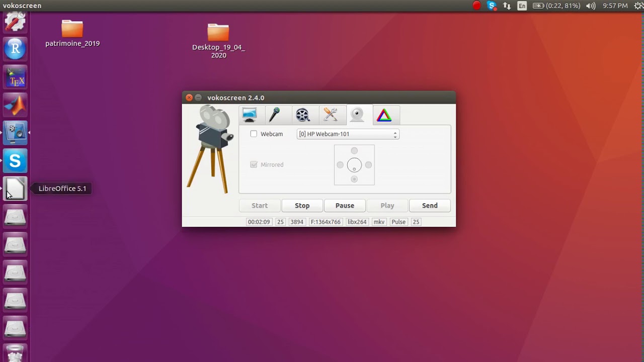Enable the Webcam checkbox

tap(254, 134)
